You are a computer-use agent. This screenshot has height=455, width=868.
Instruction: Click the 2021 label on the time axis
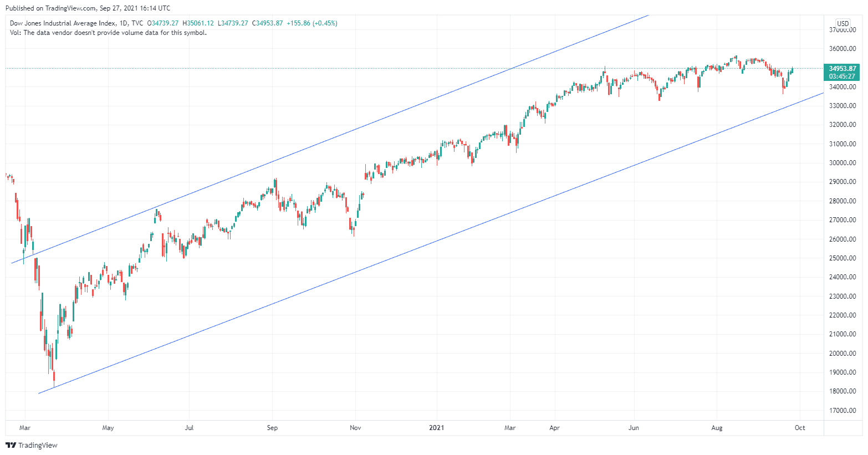tap(437, 428)
